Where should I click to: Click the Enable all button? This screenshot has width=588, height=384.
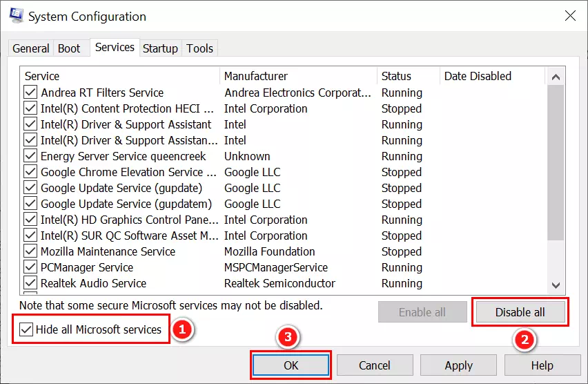pos(422,312)
